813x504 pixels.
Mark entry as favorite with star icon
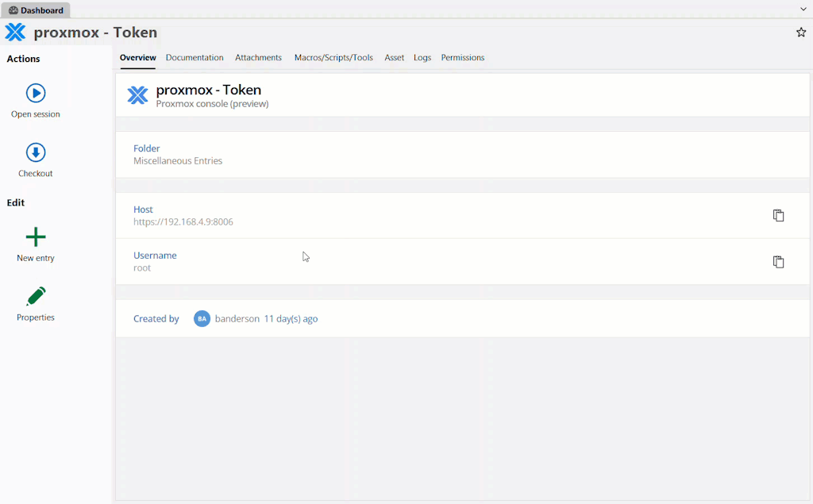click(x=801, y=33)
